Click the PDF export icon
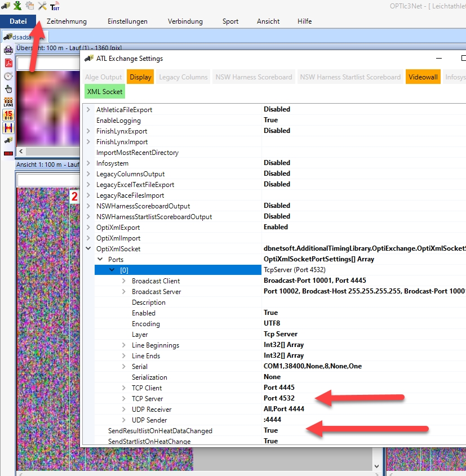The height and width of the screenshot is (476, 466). (x=8, y=63)
